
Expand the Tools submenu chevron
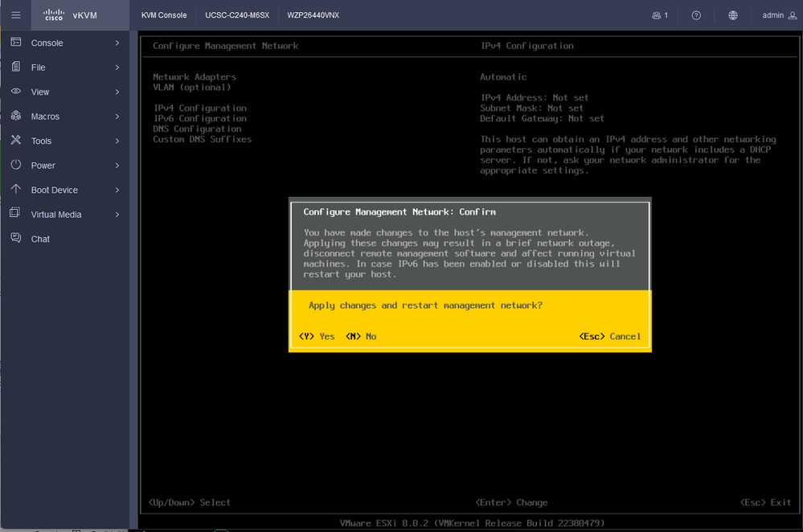(x=117, y=141)
